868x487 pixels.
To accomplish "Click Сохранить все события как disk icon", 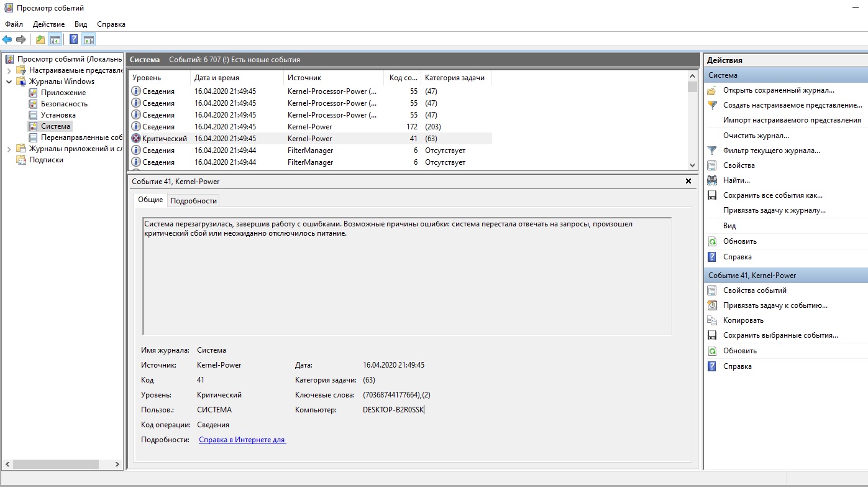I will click(712, 195).
